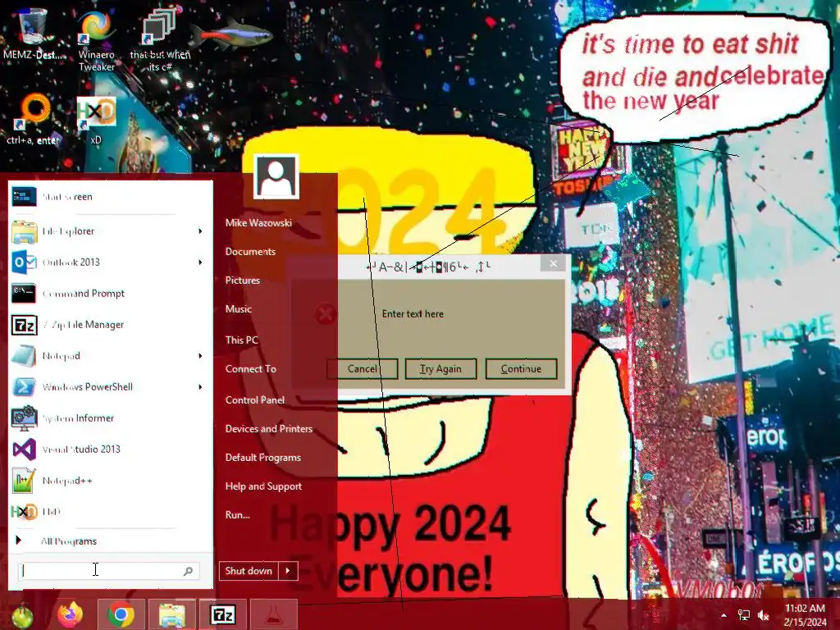
Task: Expand Outlook 2013 jump list arrow
Action: (x=200, y=262)
